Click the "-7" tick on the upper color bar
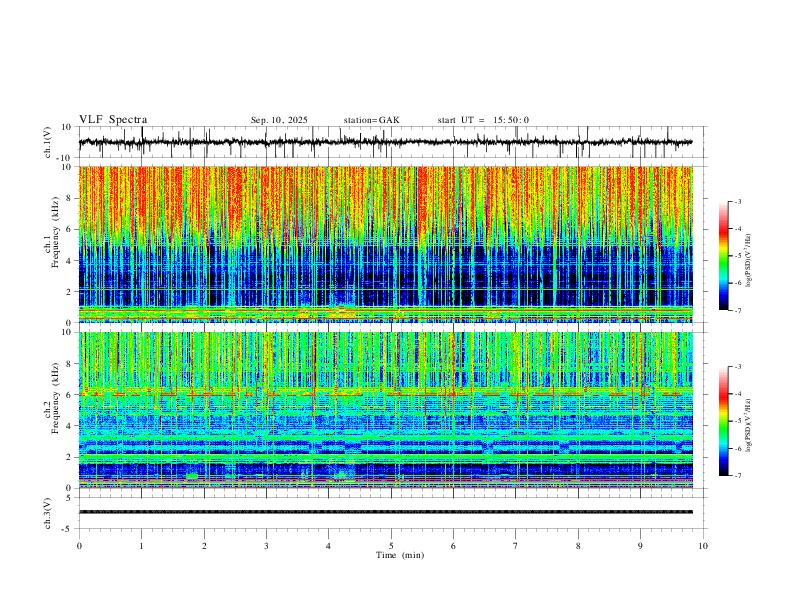792x612 pixels. (737, 310)
